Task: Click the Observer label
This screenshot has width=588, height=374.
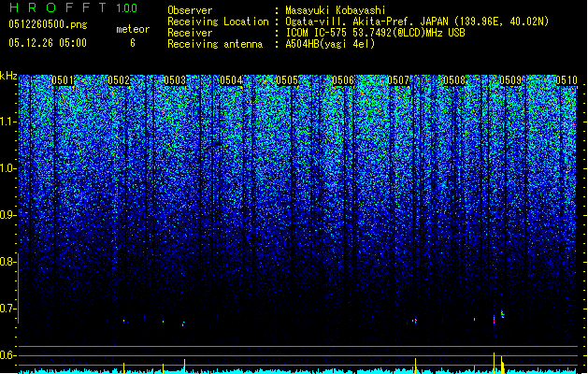Action: coord(190,10)
